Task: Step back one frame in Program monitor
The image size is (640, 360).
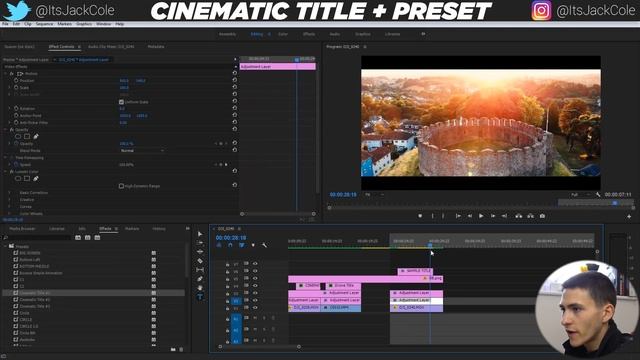Action: [x=470, y=216]
